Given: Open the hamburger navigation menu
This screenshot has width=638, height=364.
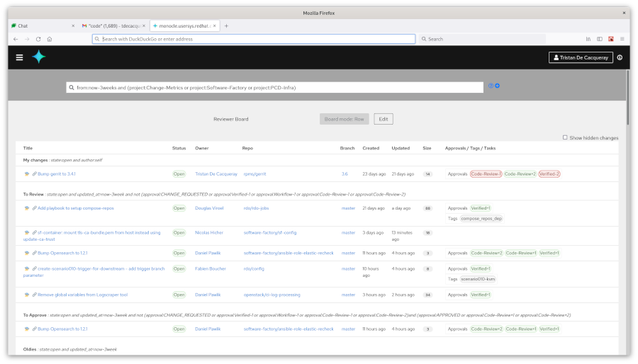Looking at the screenshot, I should pos(19,57).
